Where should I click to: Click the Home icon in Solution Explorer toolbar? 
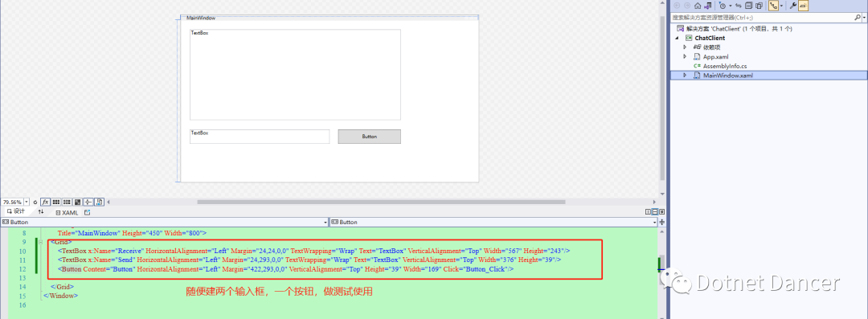pyautogui.click(x=698, y=6)
